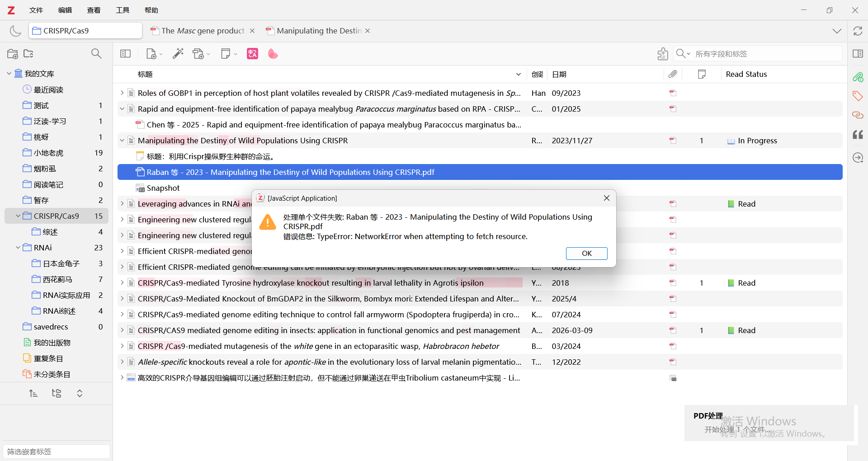Image resolution: width=868 pixels, height=461 pixels.
Task: Click the Add Attachment icon
Action: [x=198, y=54]
